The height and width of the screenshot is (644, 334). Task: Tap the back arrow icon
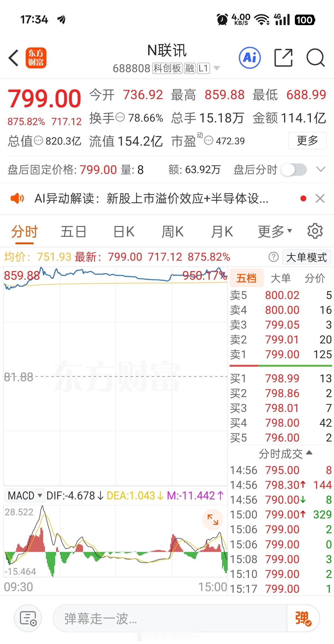(x=13, y=58)
